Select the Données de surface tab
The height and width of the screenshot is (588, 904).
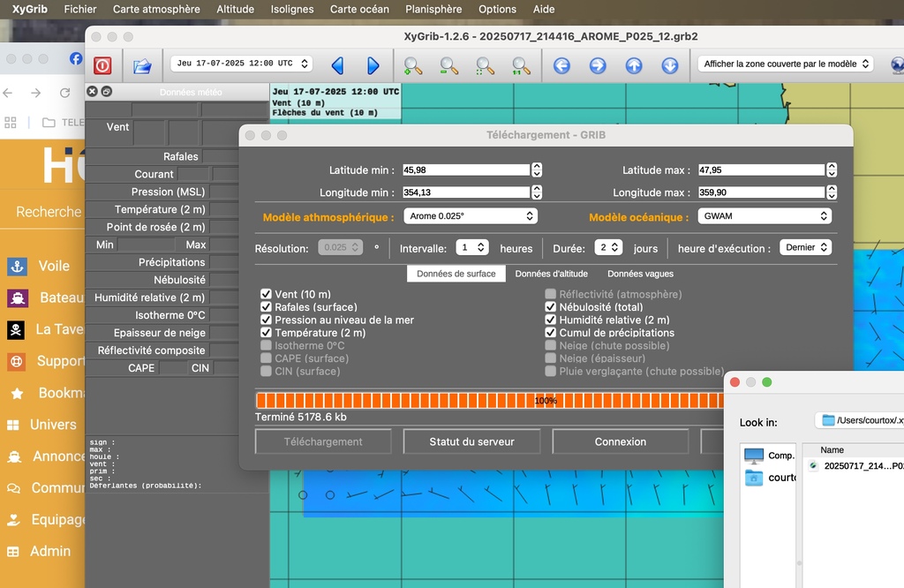coord(456,274)
